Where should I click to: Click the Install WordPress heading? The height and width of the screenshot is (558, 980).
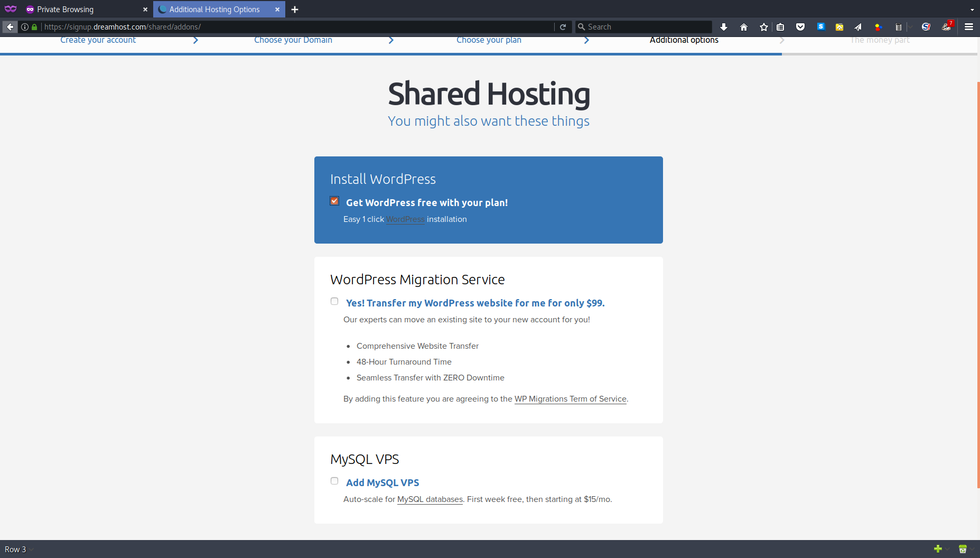point(383,179)
